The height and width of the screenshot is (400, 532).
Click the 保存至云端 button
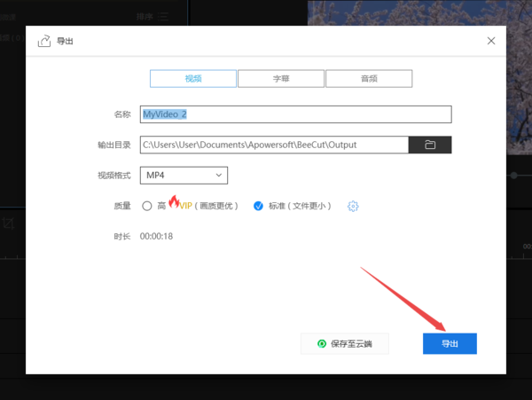pyautogui.click(x=345, y=343)
